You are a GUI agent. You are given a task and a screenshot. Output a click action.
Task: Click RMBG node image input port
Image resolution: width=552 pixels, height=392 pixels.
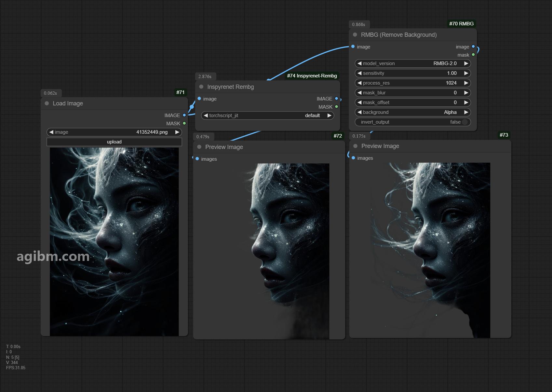pos(353,47)
